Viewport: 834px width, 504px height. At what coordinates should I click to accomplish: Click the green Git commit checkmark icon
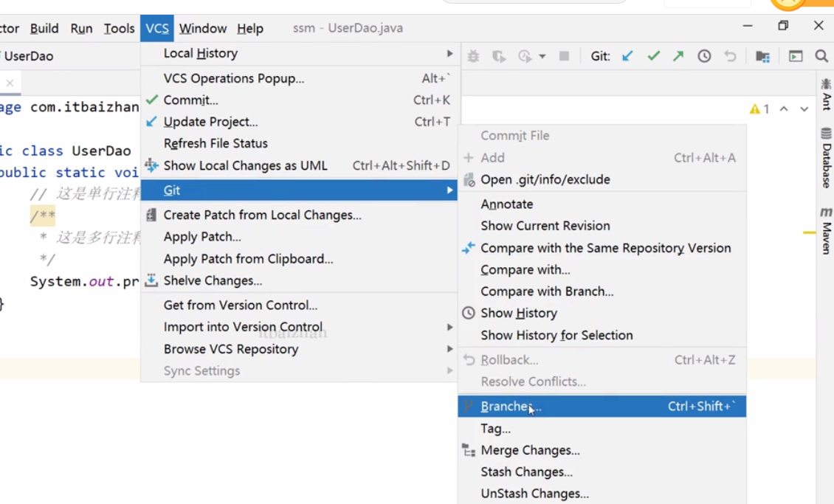coord(653,56)
